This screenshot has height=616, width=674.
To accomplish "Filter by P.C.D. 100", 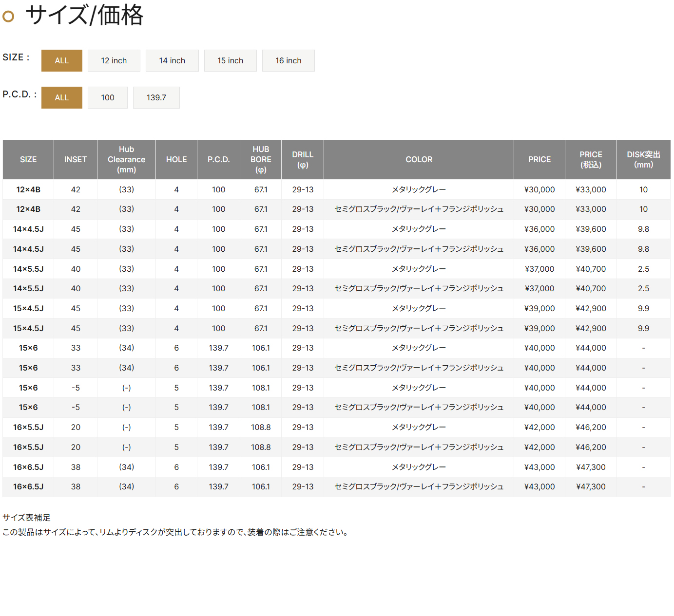I will point(107,98).
